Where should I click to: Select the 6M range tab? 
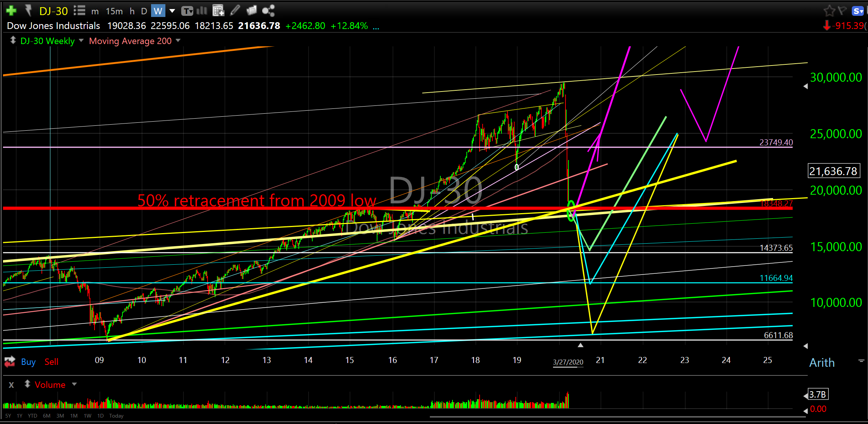coord(47,416)
